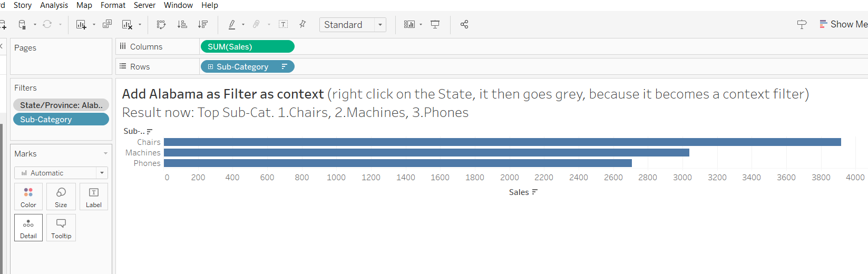The width and height of the screenshot is (868, 274).
Task: Click the Highlight pen icon
Action: [232, 24]
